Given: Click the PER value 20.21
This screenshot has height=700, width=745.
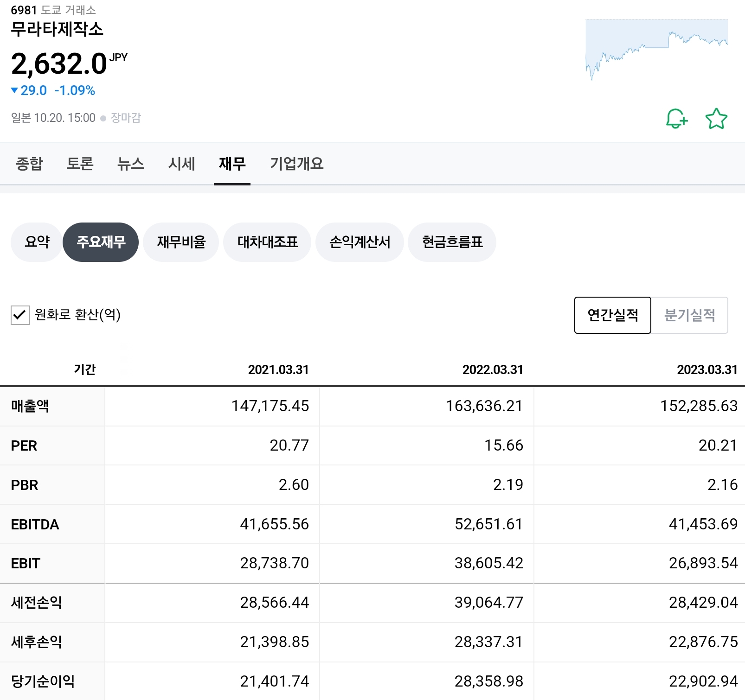Looking at the screenshot, I should (718, 445).
